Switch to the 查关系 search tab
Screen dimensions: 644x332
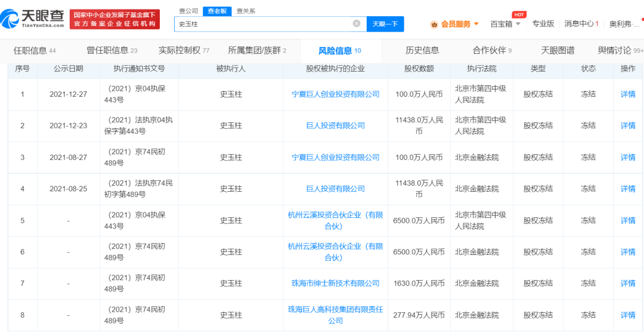[x=246, y=11]
